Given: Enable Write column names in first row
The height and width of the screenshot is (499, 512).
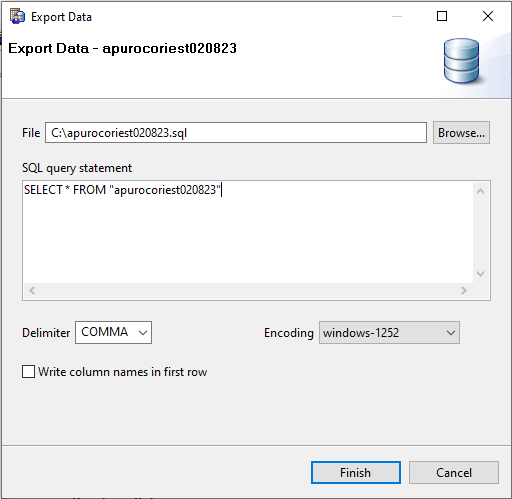Looking at the screenshot, I should point(28,371).
